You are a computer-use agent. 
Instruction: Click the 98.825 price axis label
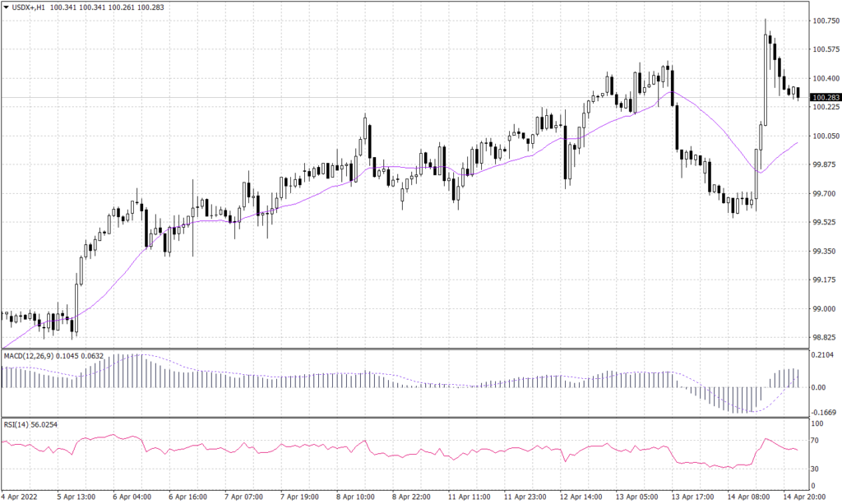click(822, 337)
